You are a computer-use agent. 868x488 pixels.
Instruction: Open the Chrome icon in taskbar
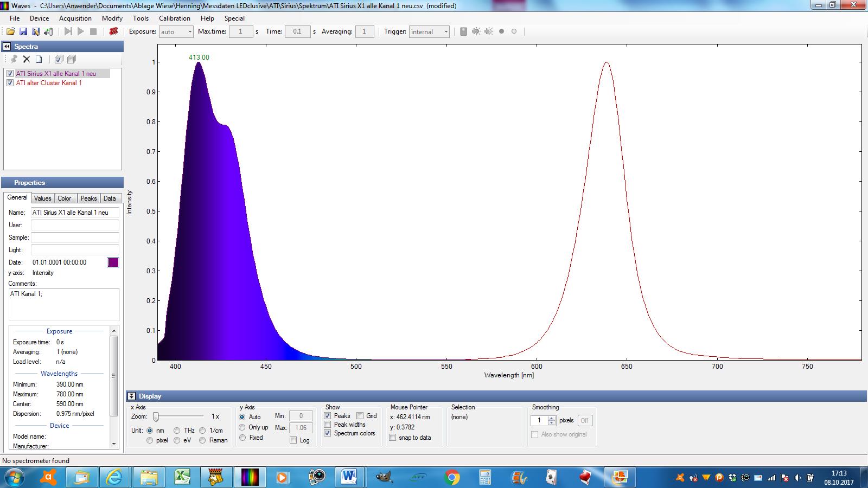click(451, 477)
